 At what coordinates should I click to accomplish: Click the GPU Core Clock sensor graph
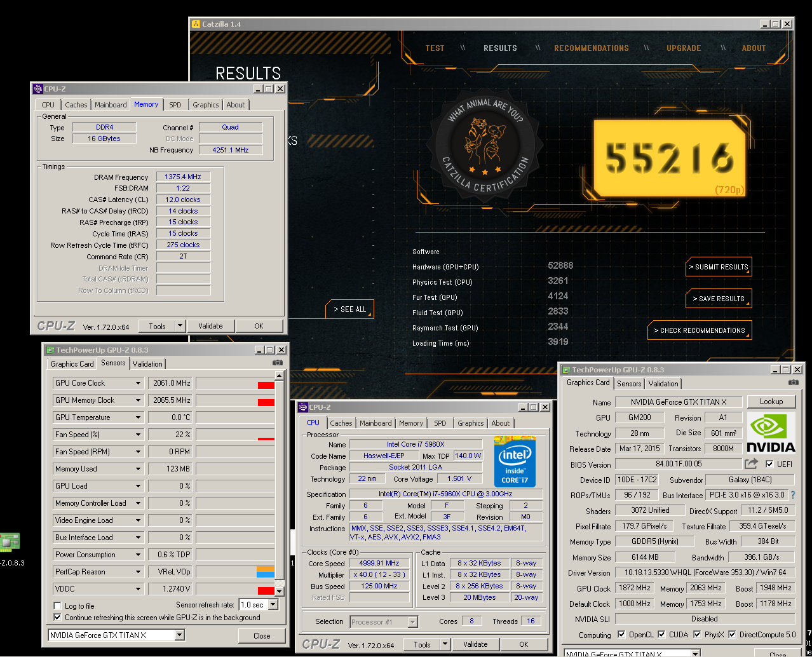(235, 383)
